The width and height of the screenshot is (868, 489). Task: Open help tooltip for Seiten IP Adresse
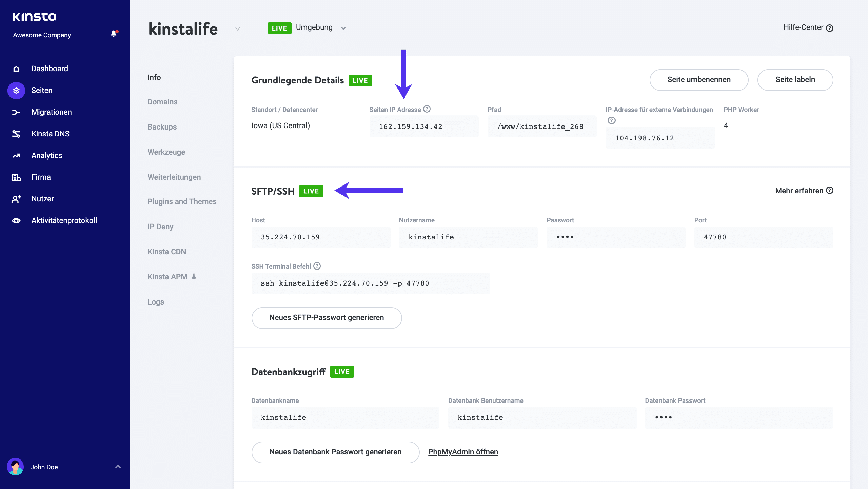427,109
